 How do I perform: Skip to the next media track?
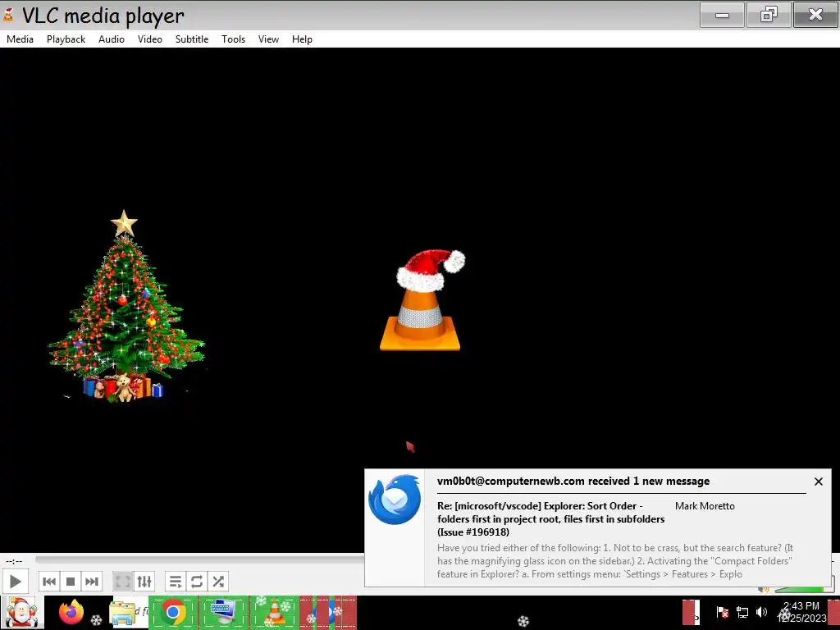(x=92, y=582)
